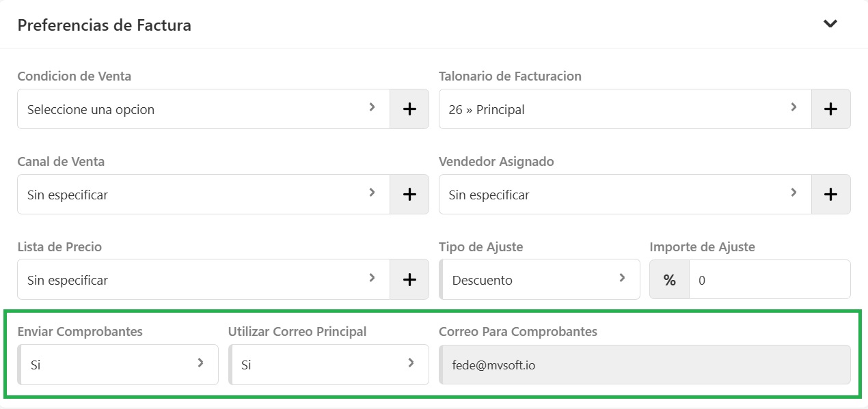Image resolution: width=868 pixels, height=409 pixels.
Task: Toggle the Enviar Comprobantes Si selector
Action: (x=118, y=365)
